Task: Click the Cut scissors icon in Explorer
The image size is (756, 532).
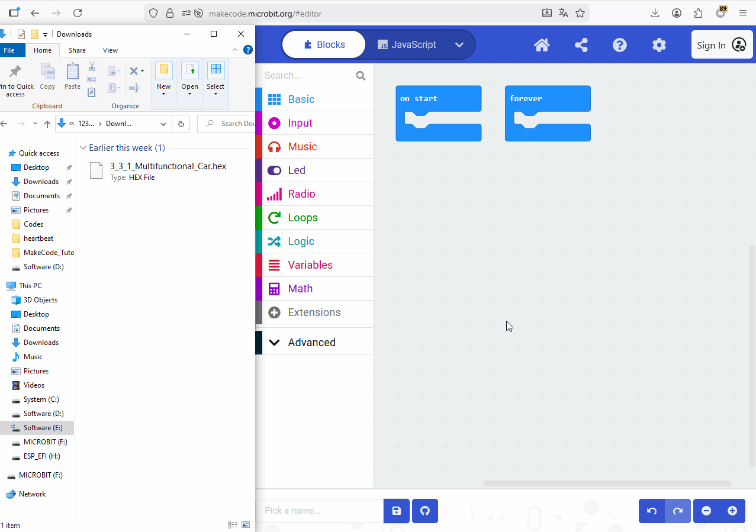Action: 92,67
